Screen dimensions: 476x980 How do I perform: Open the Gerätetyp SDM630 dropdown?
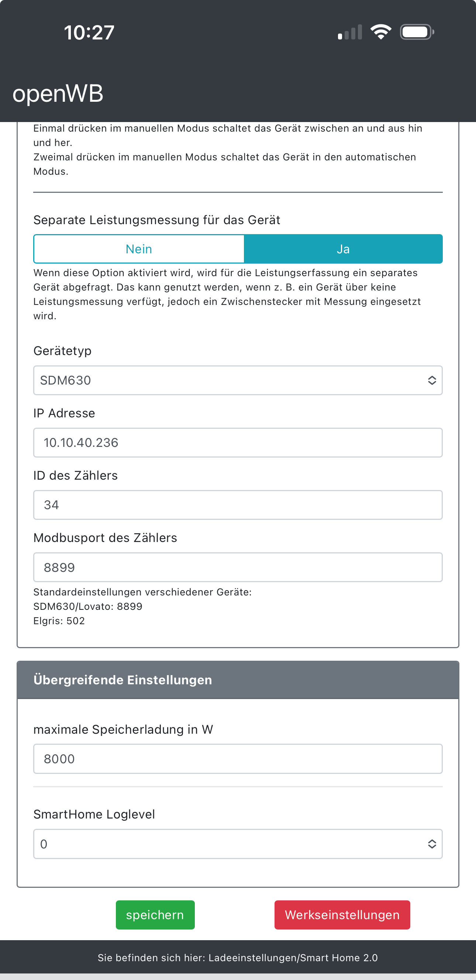tap(228, 380)
